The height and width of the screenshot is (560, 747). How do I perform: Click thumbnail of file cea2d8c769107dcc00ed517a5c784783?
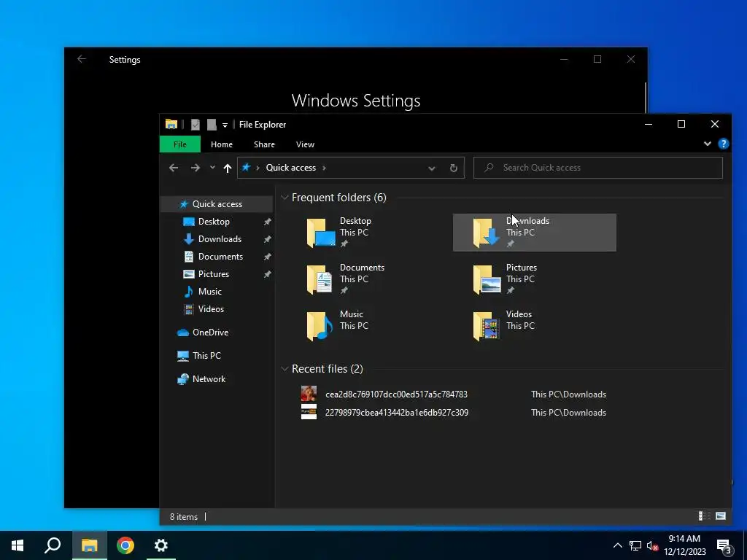tap(309, 394)
